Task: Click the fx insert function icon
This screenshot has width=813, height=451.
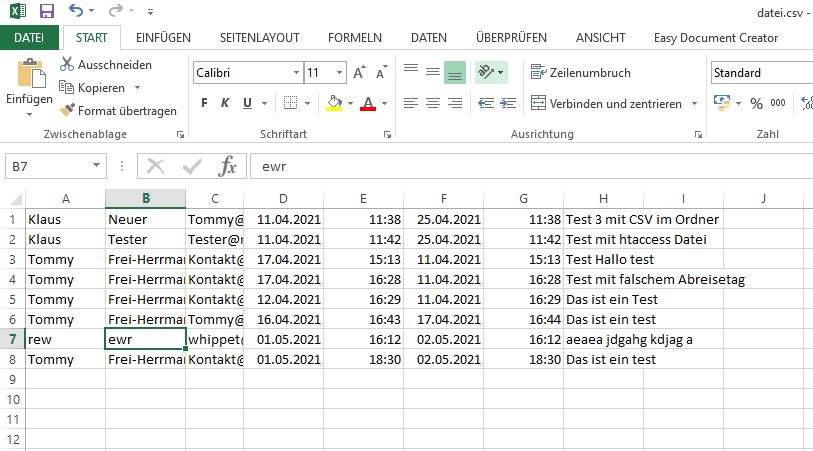Action: point(228,166)
